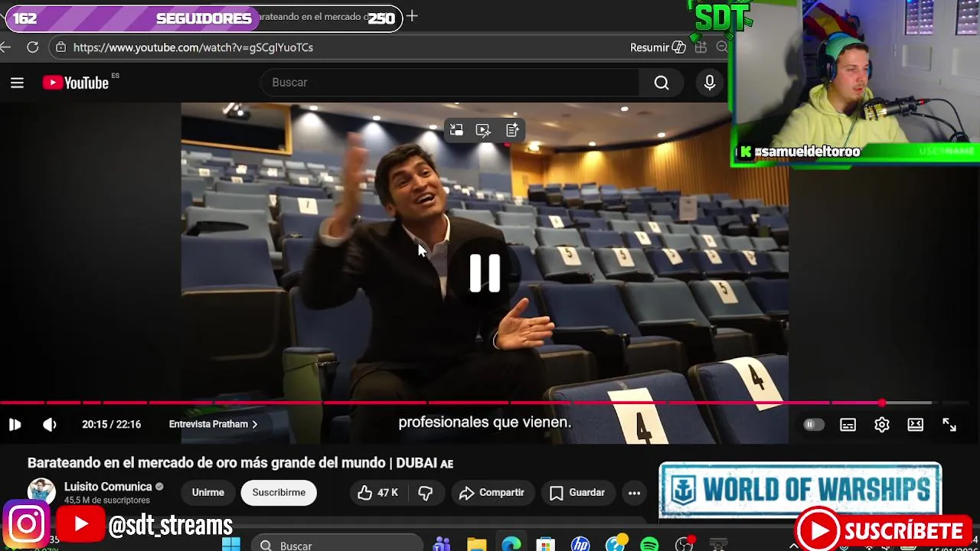The image size is (980, 551).
Task: Toggle subtitles with the captions icon
Action: click(848, 425)
